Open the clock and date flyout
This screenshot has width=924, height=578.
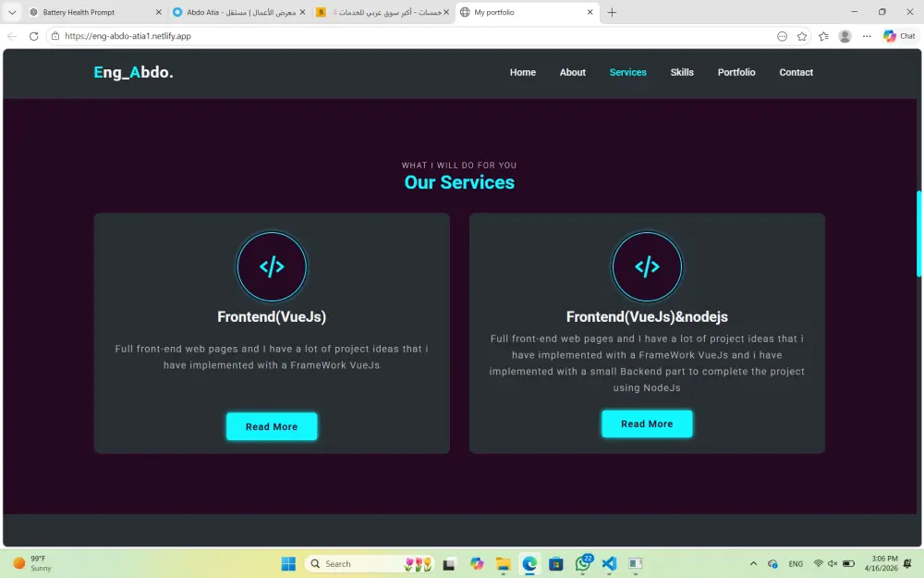881,563
